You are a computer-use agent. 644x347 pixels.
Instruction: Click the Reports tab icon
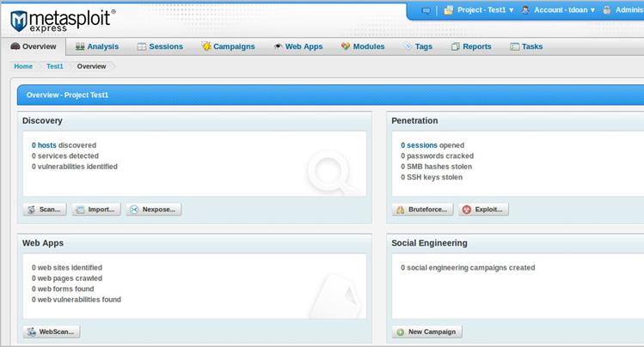455,46
